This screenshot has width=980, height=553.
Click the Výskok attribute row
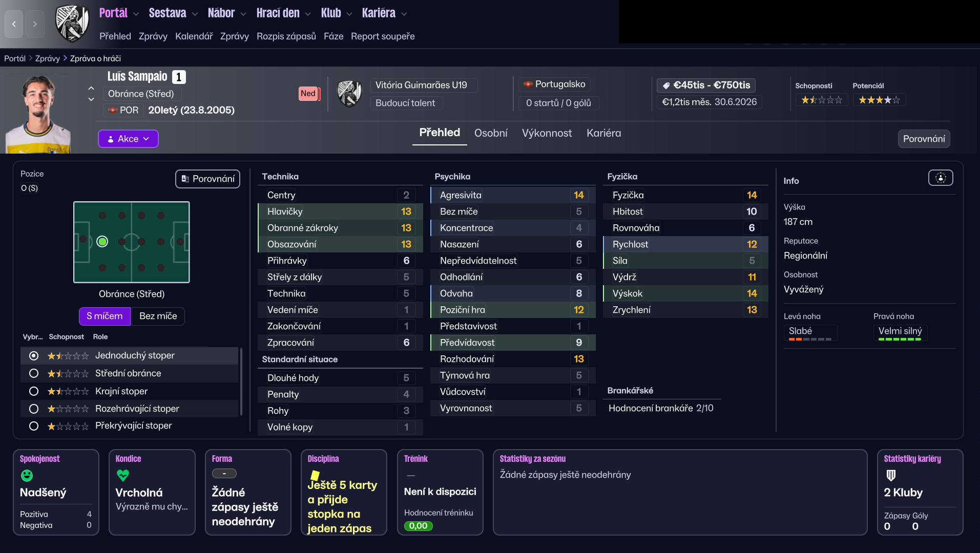pos(685,293)
